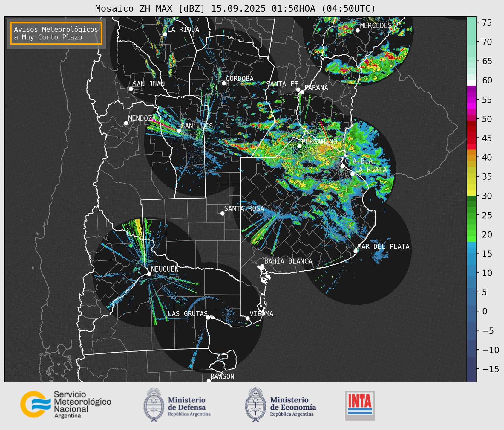
Task: Click the green 25 dBZ color band
Action: point(471,216)
